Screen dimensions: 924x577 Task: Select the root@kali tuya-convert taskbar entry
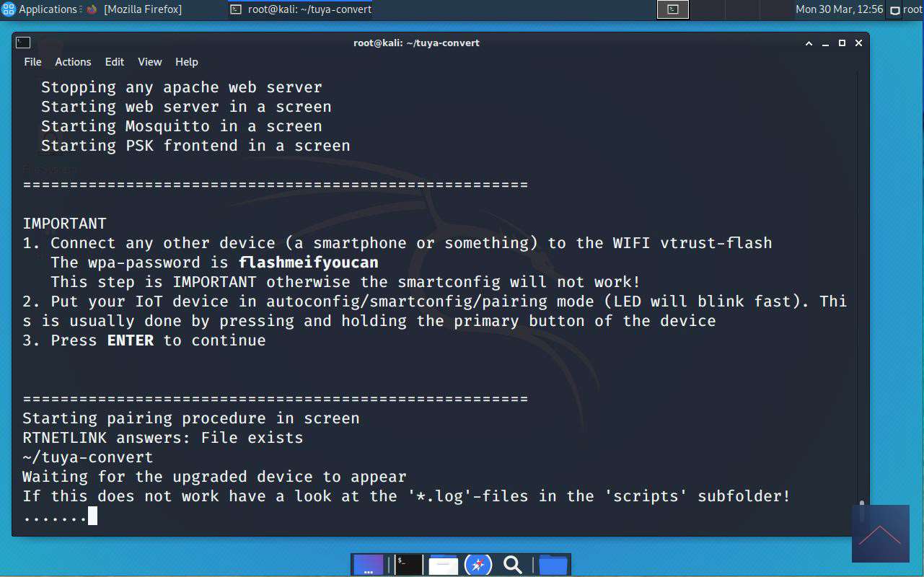coord(301,9)
